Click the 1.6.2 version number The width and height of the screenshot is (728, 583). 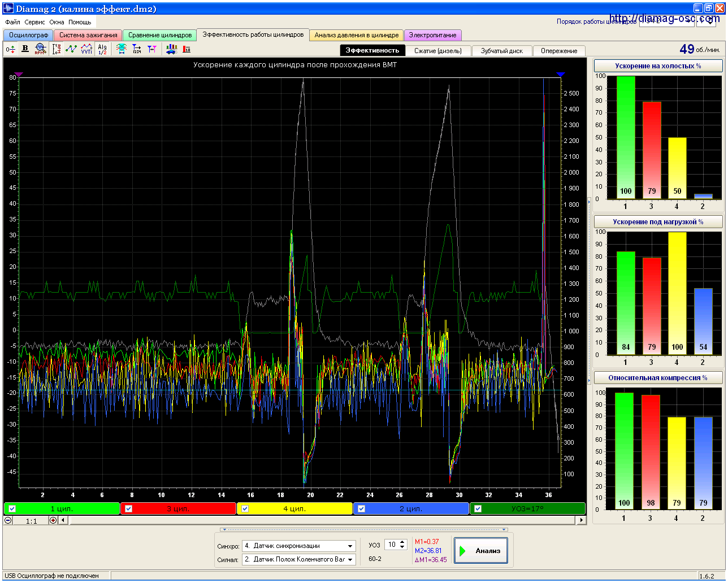click(x=707, y=576)
